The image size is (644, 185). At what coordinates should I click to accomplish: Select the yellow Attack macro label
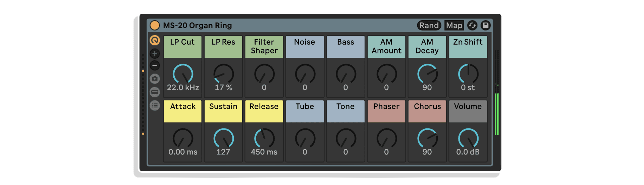pyautogui.click(x=183, y=111)
